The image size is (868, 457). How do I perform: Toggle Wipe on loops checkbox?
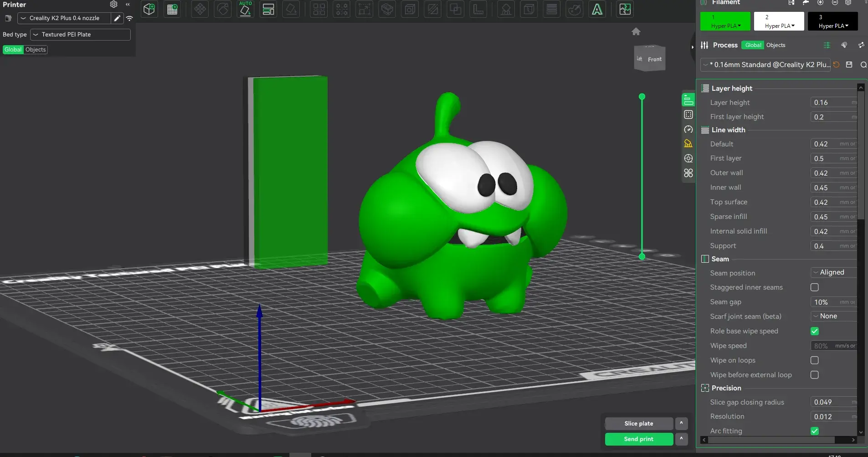coord(815,360)
